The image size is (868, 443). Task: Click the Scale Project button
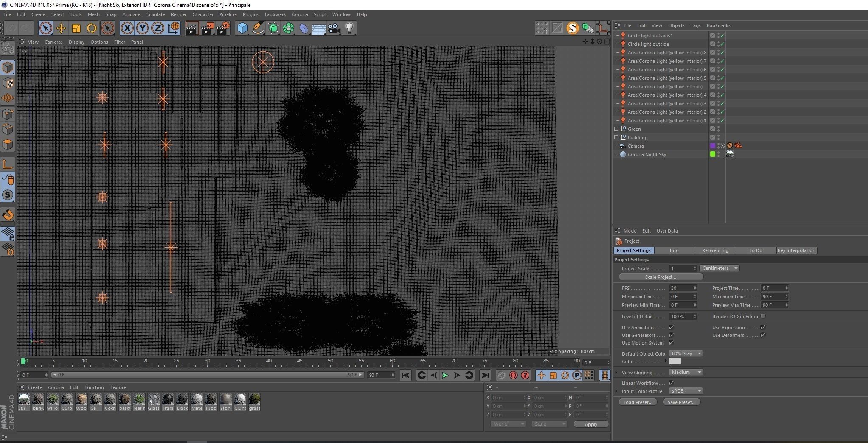tap(661, 277)
